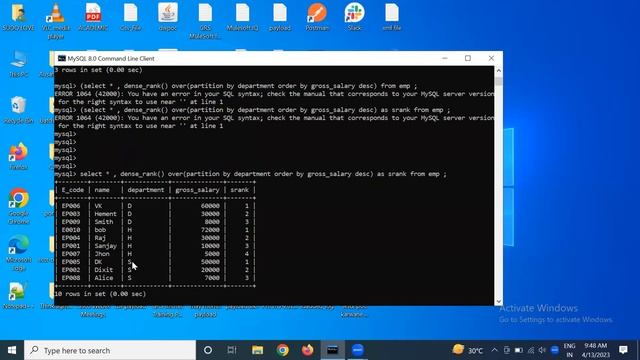Open the clock and date flyout
This screenshot has height=360, width=640.
click(x=596, y=350)
